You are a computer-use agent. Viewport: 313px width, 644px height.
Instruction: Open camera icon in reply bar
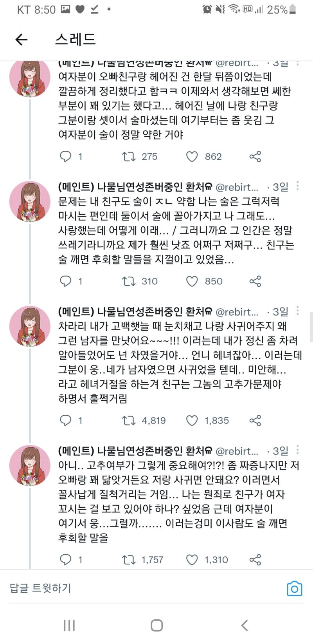(294, 588)
